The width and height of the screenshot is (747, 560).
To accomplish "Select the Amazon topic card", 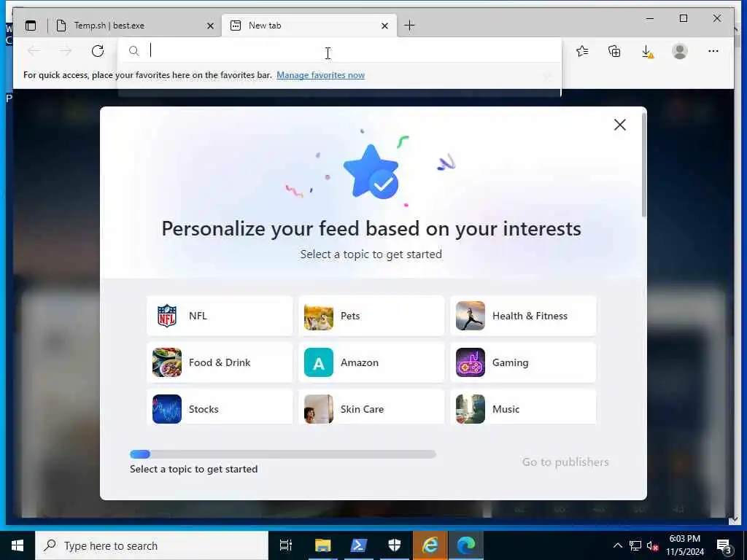I will (x=371, y=362).
